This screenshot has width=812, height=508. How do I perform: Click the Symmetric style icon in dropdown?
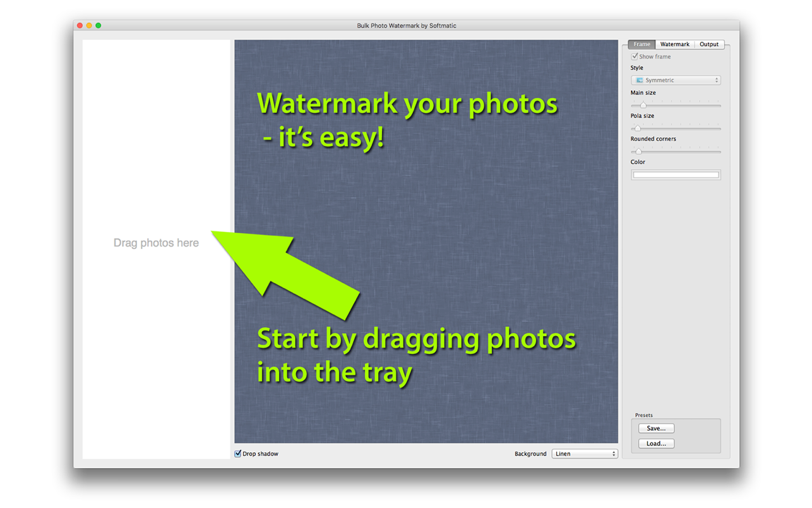(639, 80)
